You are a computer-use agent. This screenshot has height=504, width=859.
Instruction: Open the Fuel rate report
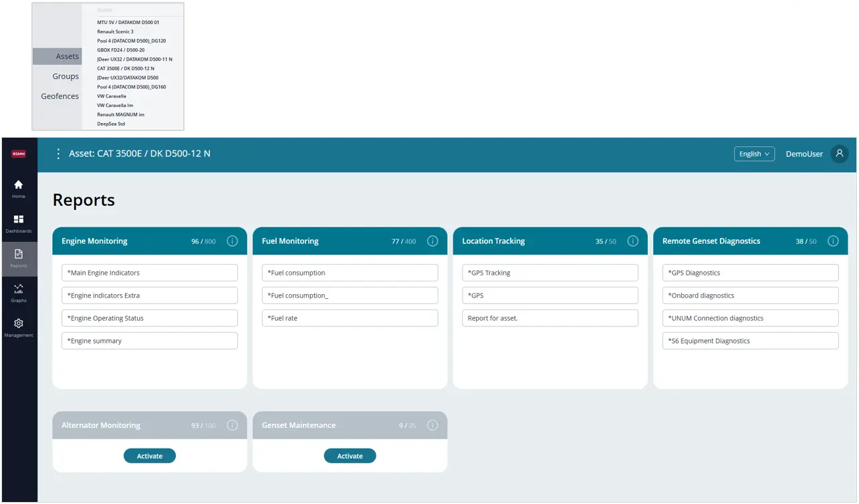[350, 318]
